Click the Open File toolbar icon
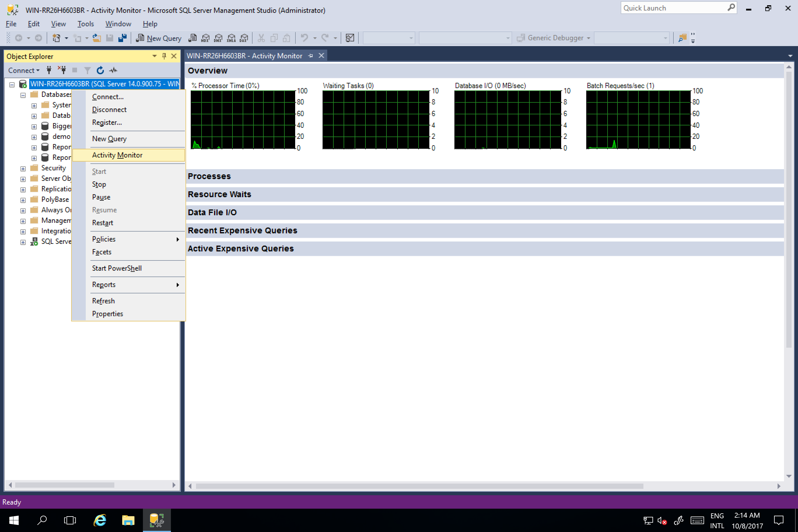Viewport: 798px width, 532px height. tap(97, 38)
